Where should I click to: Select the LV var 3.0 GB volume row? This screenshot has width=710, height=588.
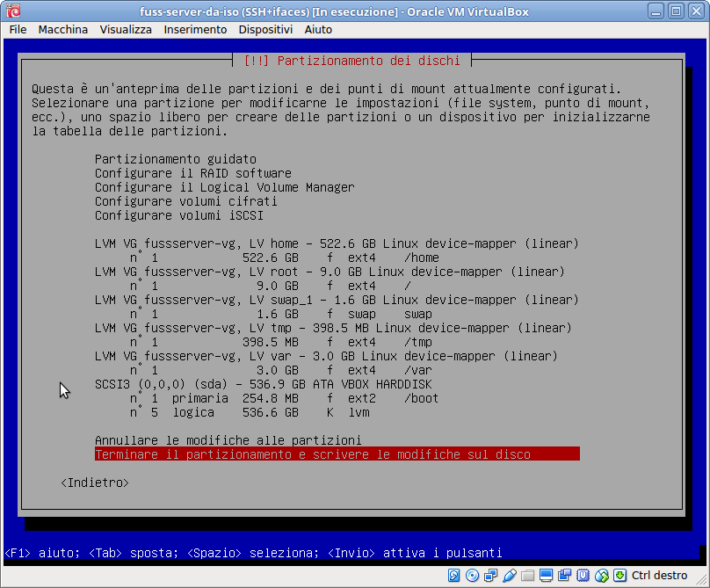326,356
